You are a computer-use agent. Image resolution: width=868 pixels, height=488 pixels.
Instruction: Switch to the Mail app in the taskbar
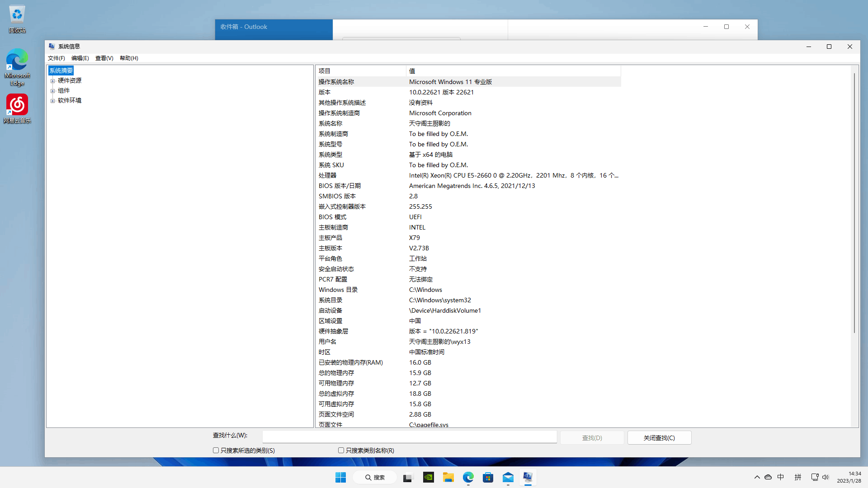(508, 477)
